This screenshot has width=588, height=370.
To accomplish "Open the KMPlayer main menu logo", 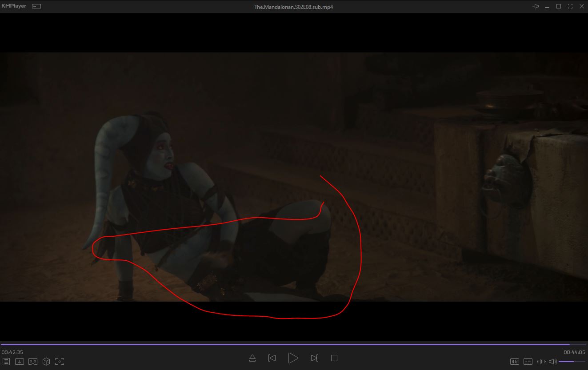I will coord(14,6).
